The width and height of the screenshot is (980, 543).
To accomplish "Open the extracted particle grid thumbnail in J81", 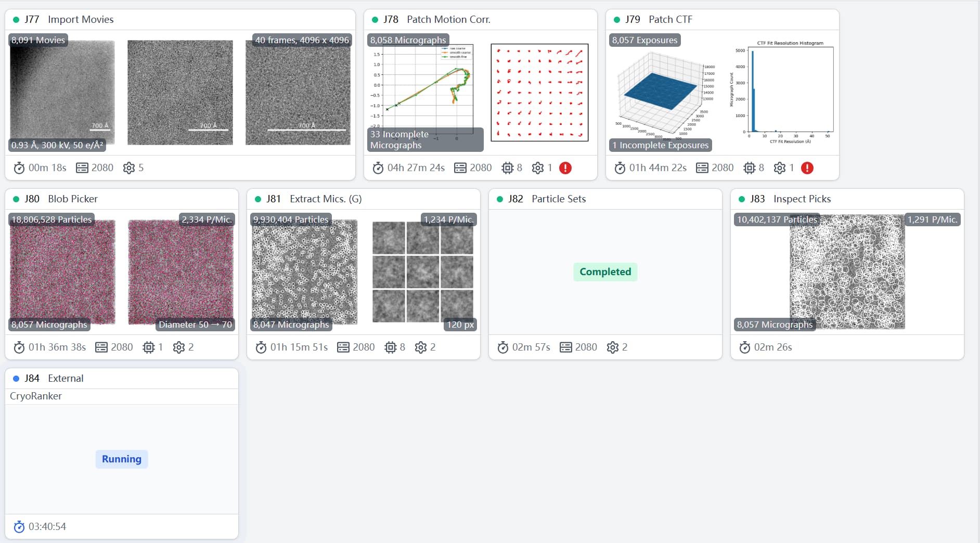I will coord(422,271).
